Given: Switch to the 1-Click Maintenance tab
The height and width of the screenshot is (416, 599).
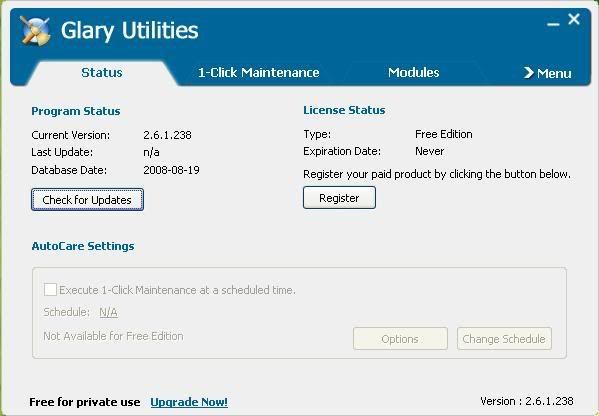Looking at the screenshot, I should tap(258, 73).
